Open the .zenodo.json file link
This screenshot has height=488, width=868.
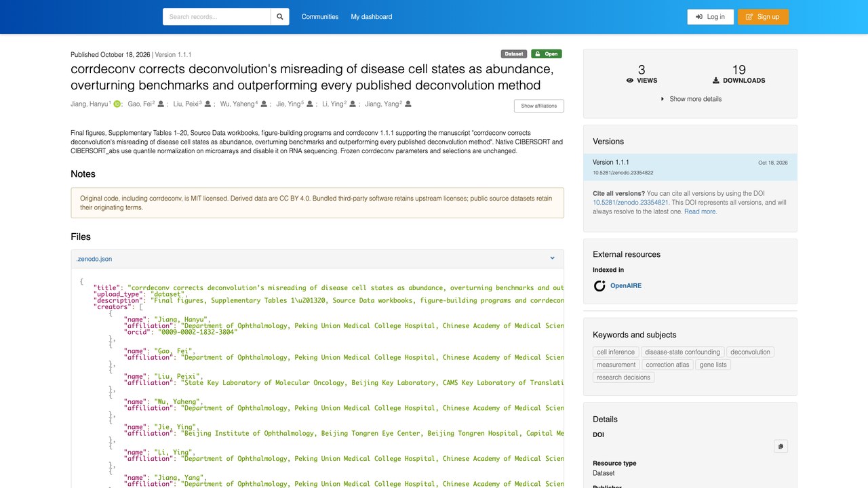pos(94,259)
